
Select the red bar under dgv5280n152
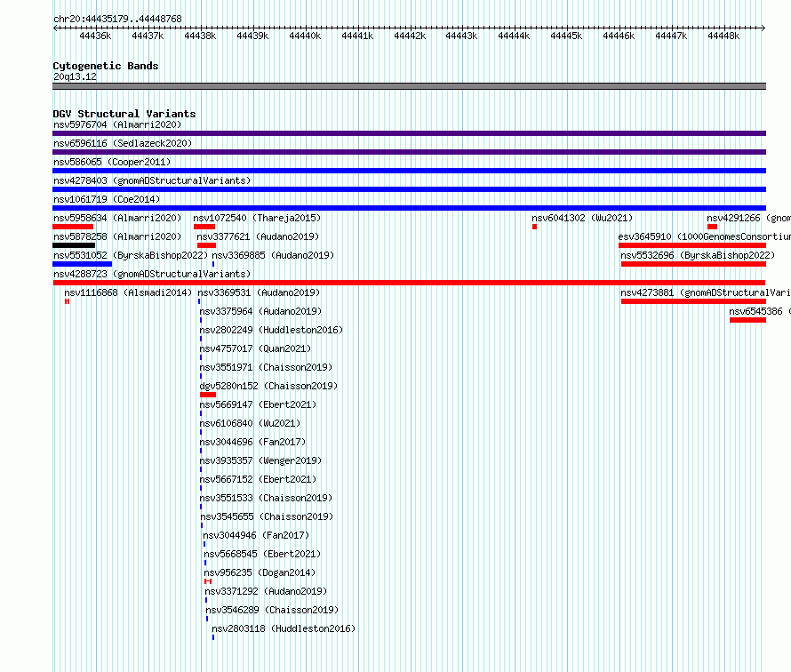208,395
